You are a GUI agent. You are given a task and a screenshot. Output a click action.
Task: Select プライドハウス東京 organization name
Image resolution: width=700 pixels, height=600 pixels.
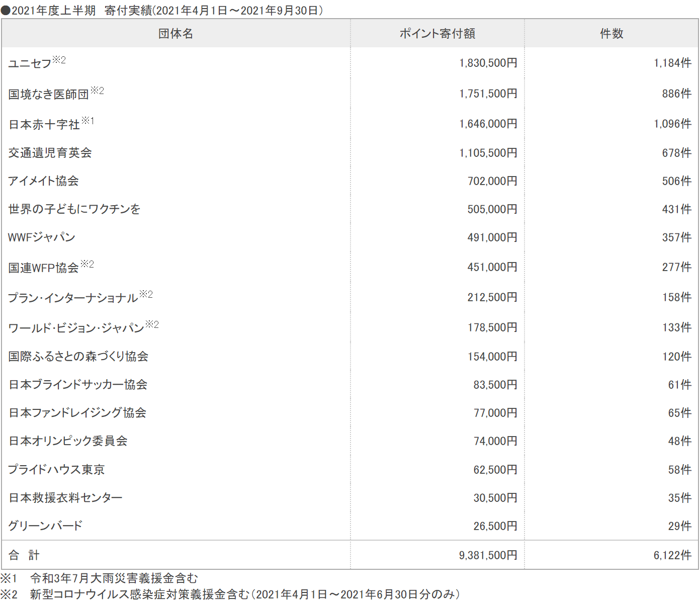point(56,470)
